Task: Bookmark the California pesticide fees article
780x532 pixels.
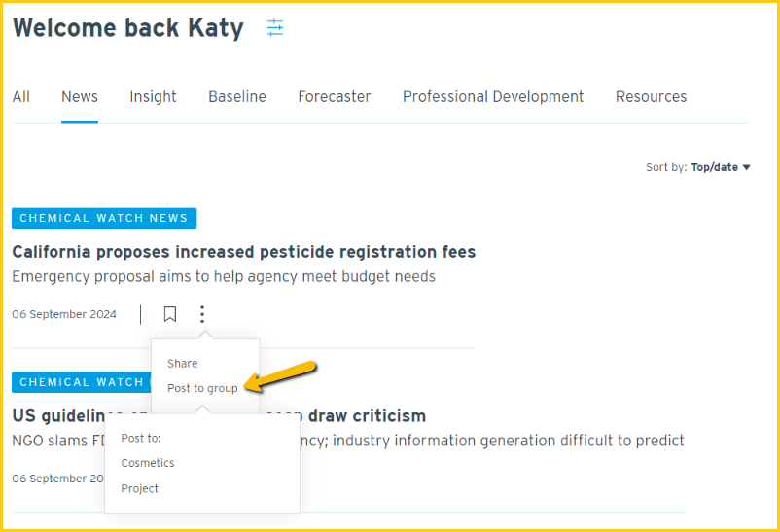Action: click(x=170, y=314)
